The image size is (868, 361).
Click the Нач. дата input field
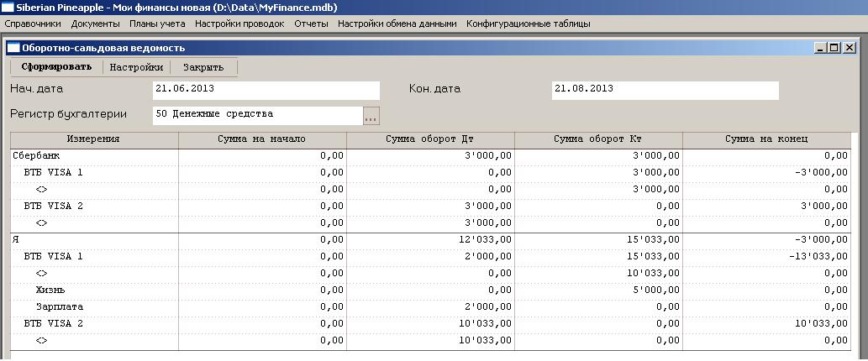pyautogui.click(x=266, y=90)
